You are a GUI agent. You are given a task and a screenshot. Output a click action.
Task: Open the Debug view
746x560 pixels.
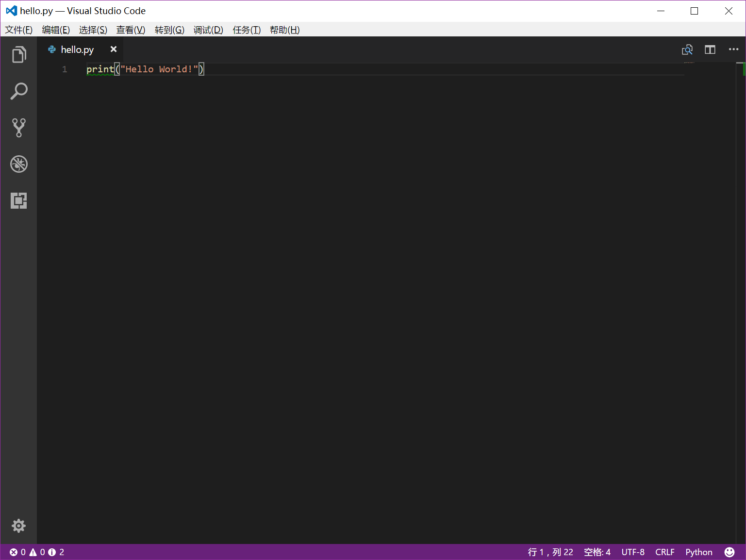[x=19, y=164]
